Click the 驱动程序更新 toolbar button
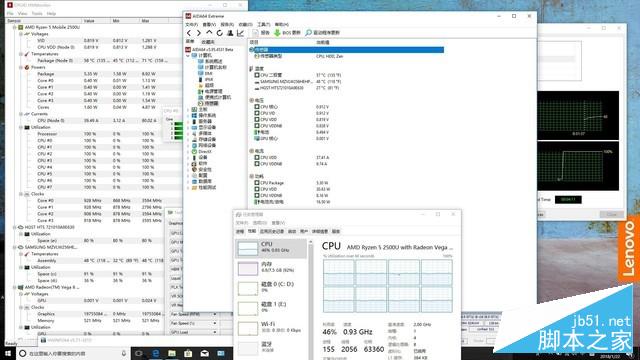 click(322, 33)
